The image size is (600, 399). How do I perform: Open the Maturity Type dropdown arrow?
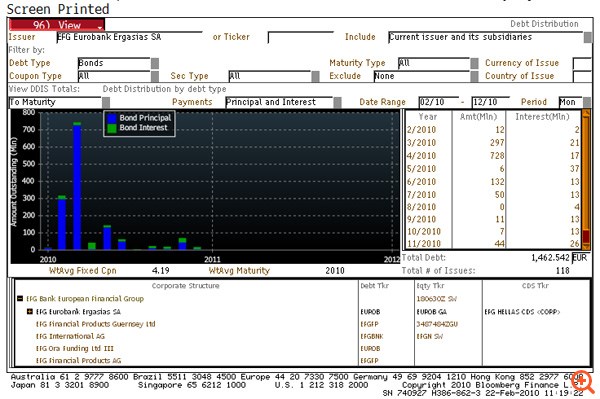click(x=474, y=63)
